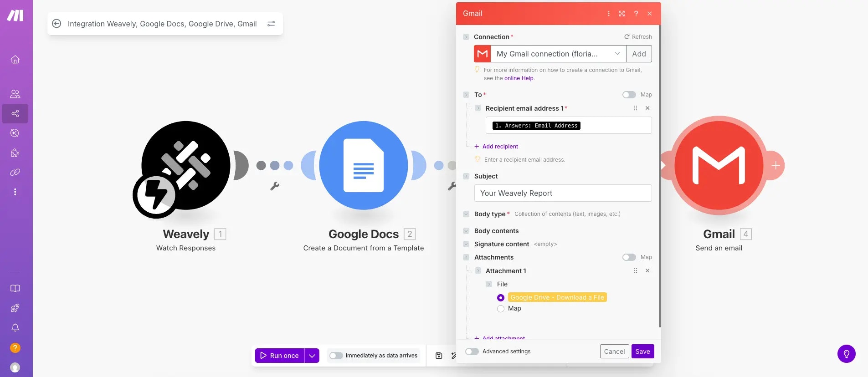The height and width of the screenshot is (377, 868).
Task: Open the Notifications bell icon
Action: pos(15,327)
